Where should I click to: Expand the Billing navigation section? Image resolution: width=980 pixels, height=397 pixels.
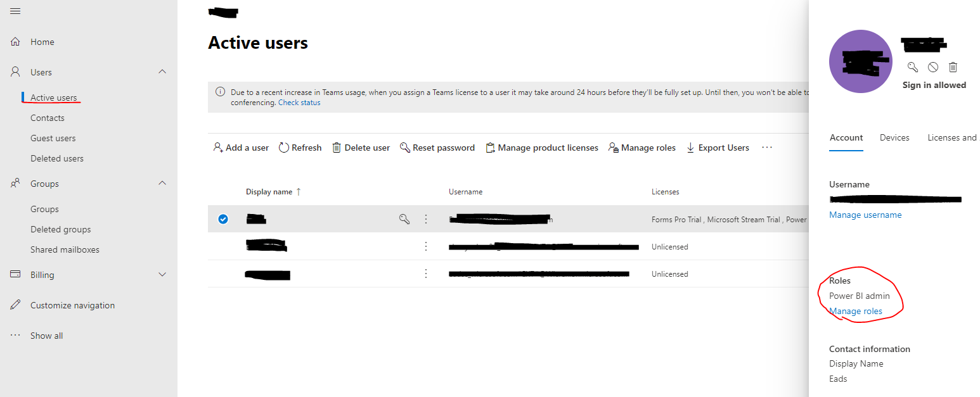click(162, 275)
